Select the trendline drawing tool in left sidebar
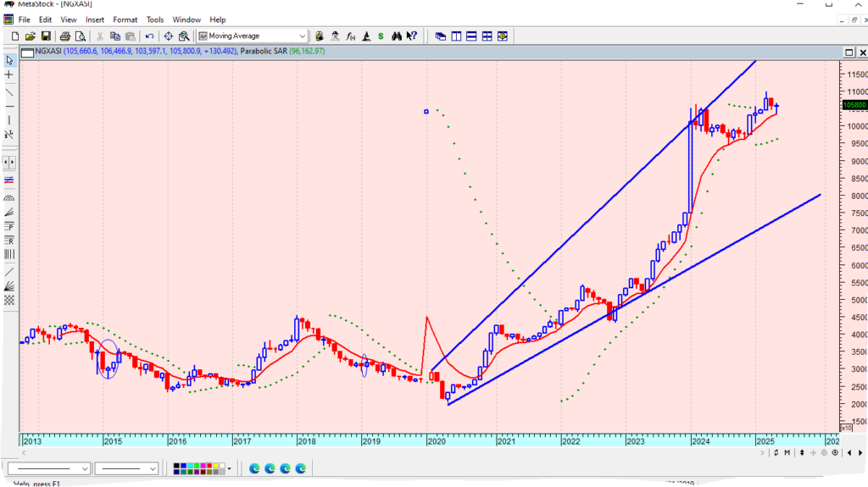This screenshot has width=868, height=487. pos(9,92)
